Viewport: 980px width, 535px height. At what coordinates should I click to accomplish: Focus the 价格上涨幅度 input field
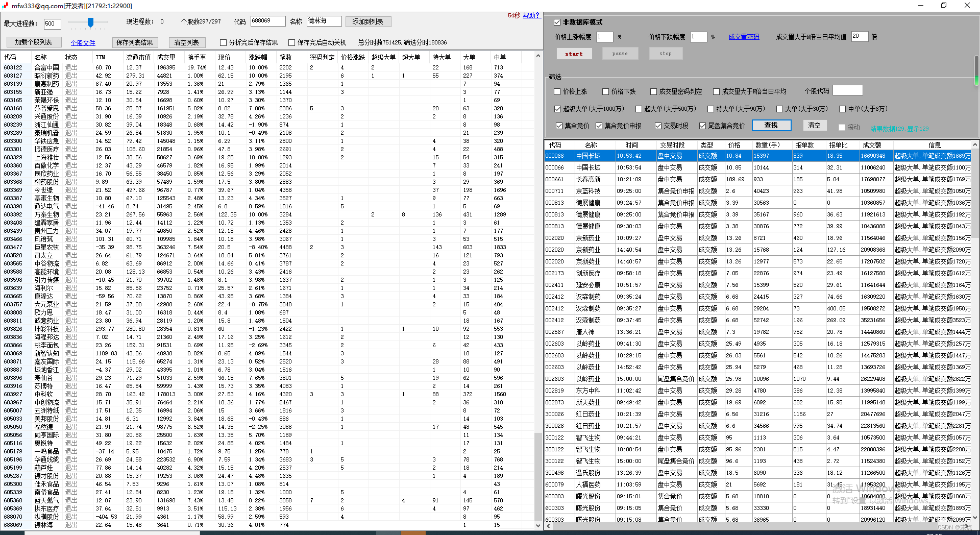click(x=605, y=37)
